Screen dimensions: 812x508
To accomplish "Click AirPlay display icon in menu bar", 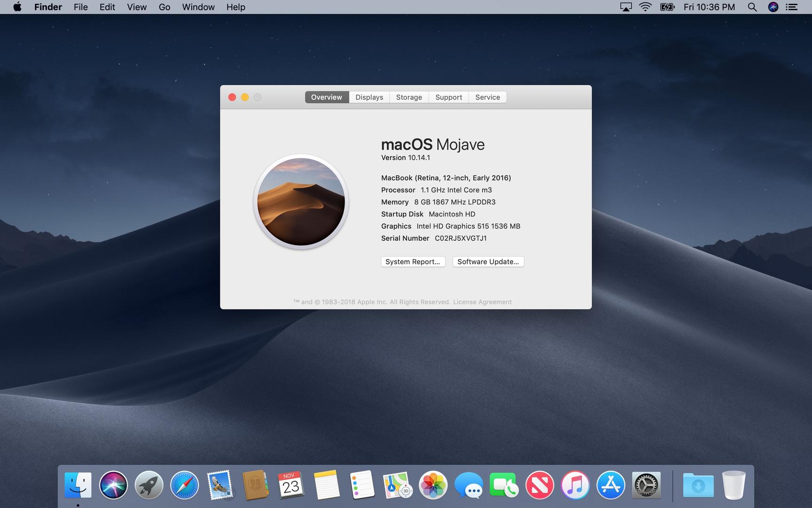I will (x=626, y=7).
